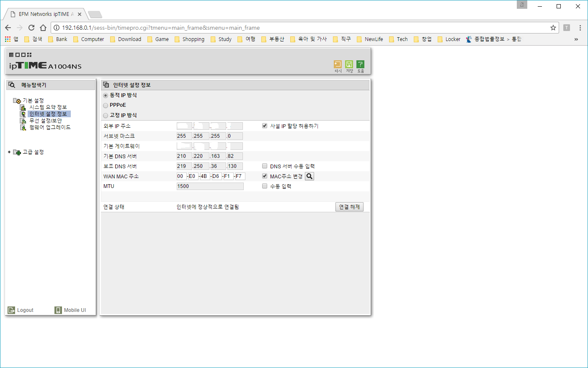Select the 동적 IP 방식 radio button
588x368 pixels.
click(106, 95)
